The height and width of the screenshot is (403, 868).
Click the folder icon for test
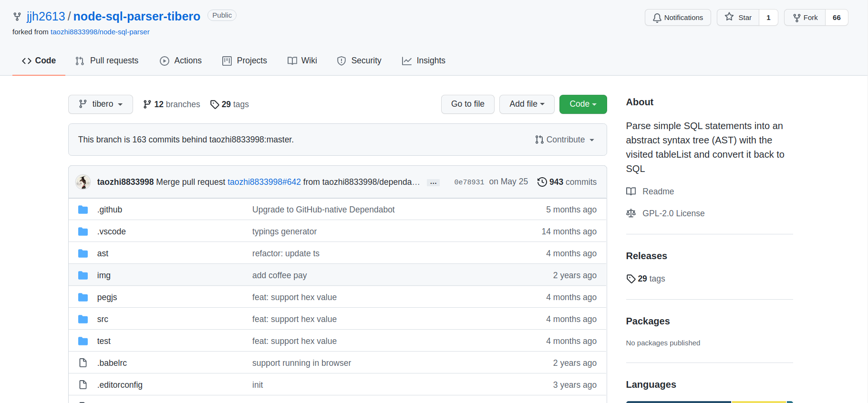tap(83, 341)
